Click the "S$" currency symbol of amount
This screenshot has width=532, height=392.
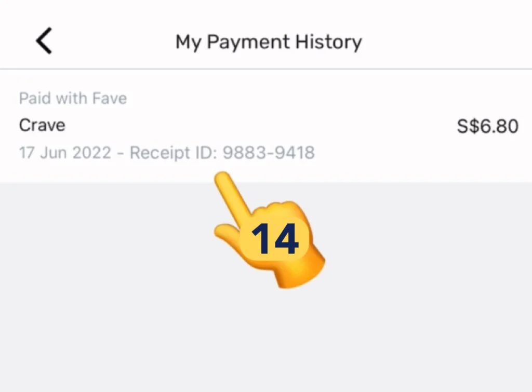pos(469,126)
